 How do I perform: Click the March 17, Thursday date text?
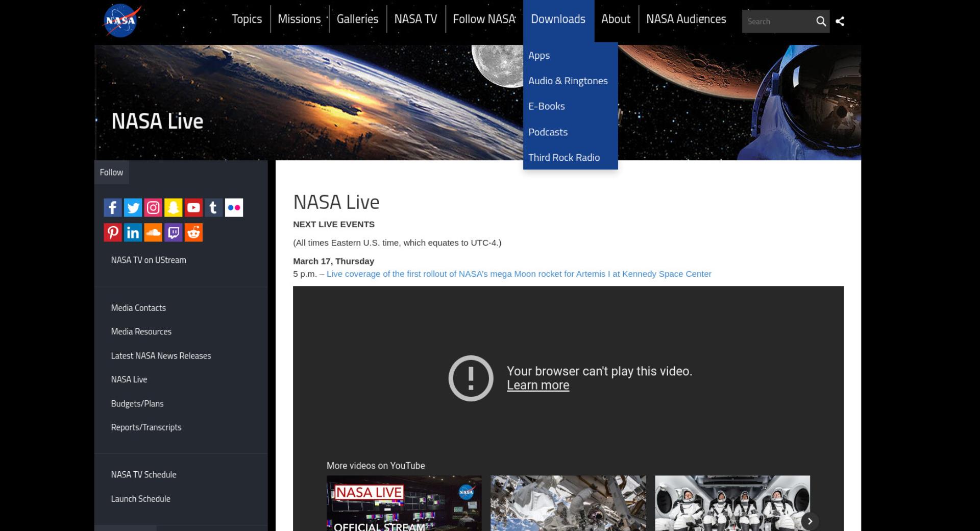coord(333,261)
